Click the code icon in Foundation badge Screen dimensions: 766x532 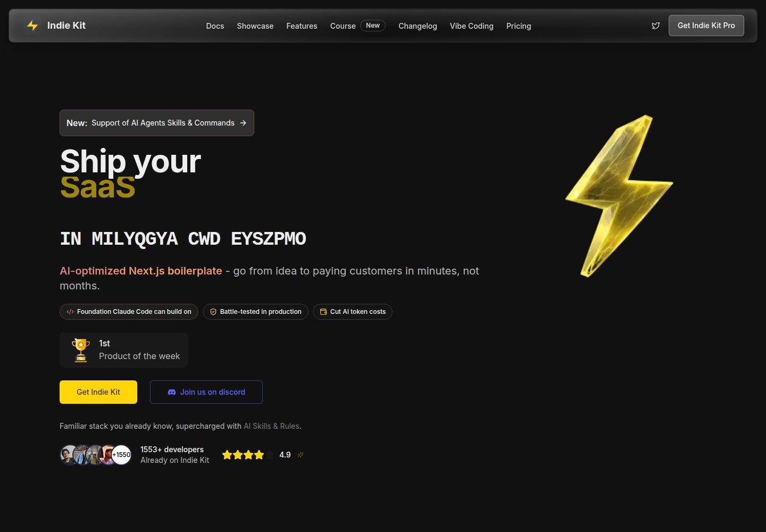pyautogui.click(x=70, y=312)
